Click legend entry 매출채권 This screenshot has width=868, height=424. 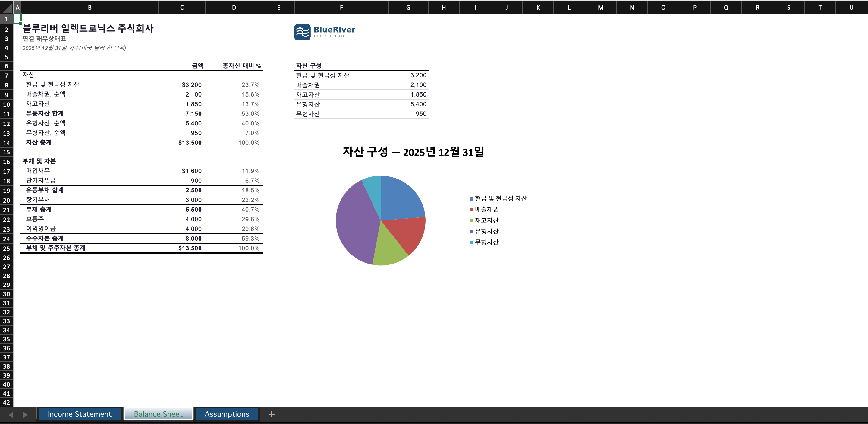(x=484, y=209)
